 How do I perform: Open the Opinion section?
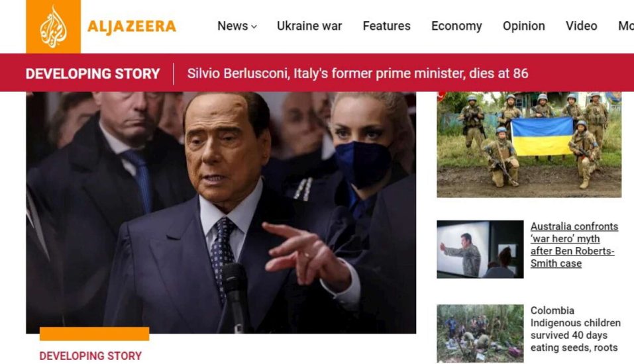(523, 26)
